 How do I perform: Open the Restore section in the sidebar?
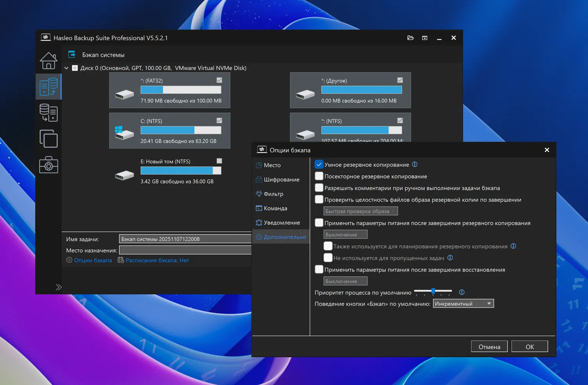coord(49,113)
